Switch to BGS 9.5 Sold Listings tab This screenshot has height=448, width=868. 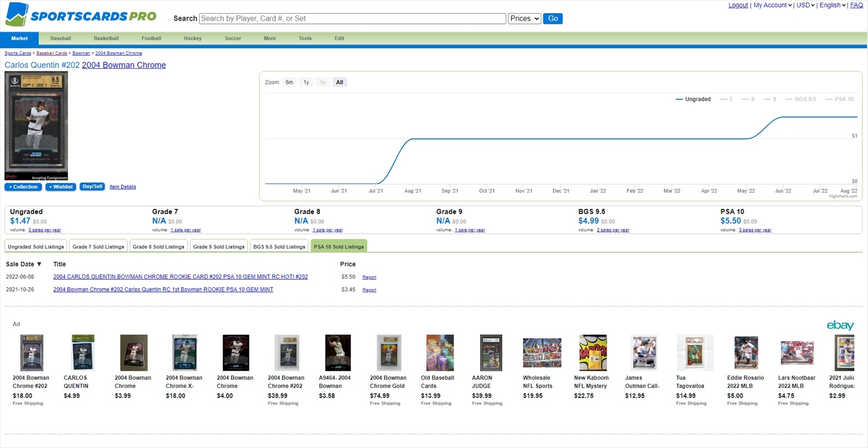279,246
